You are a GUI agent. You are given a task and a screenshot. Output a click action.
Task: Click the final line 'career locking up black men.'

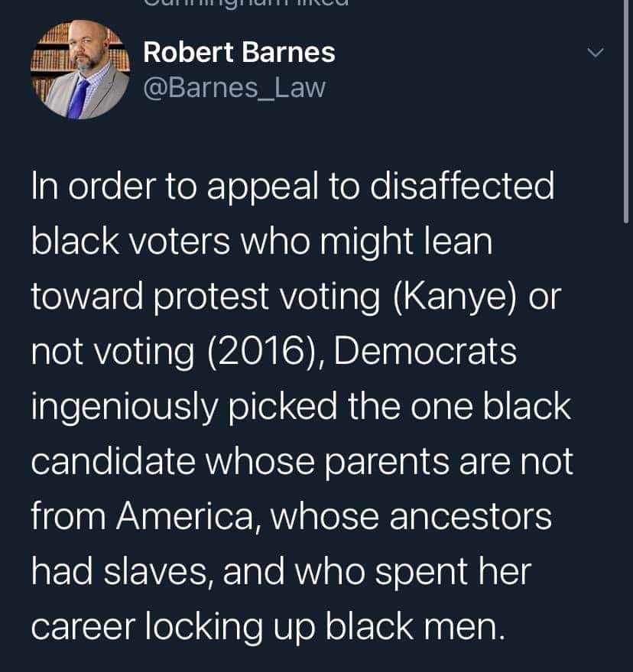click(268, 627)
